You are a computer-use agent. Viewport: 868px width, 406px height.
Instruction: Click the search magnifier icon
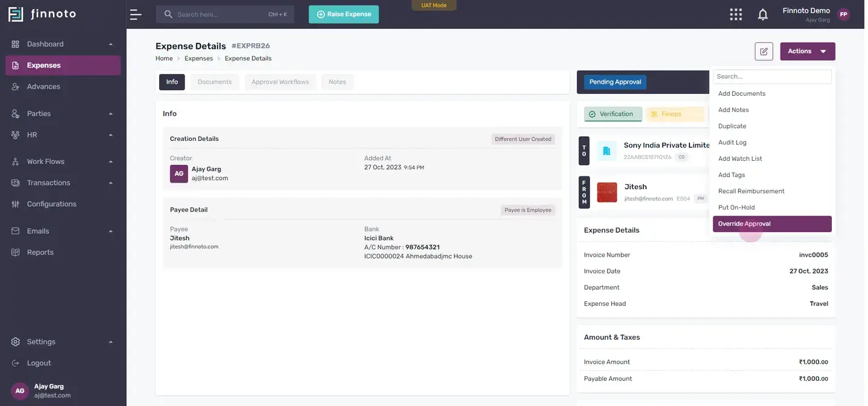[168, 14]
